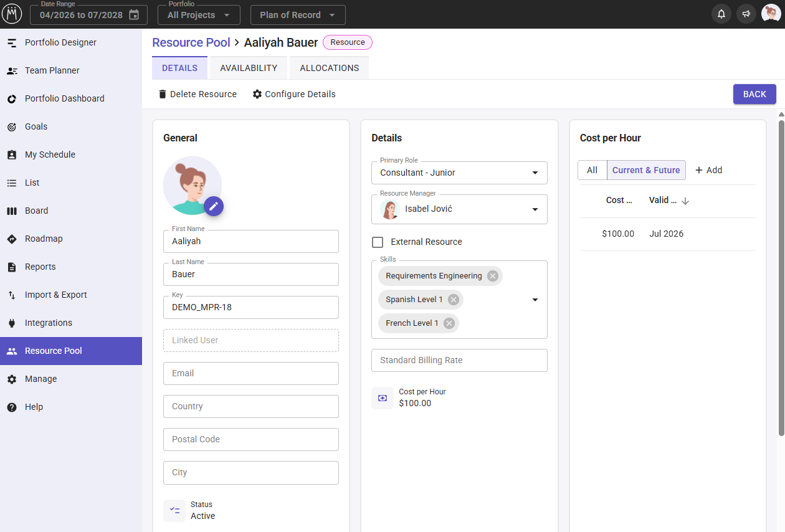785x532 pixels.
Task: Select the All cost filter toggle
Action: [592, 170]
